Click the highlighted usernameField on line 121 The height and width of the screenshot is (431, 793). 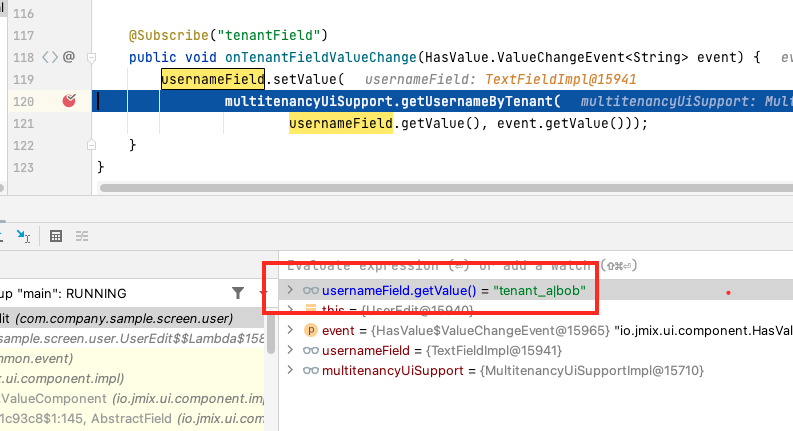341,123
